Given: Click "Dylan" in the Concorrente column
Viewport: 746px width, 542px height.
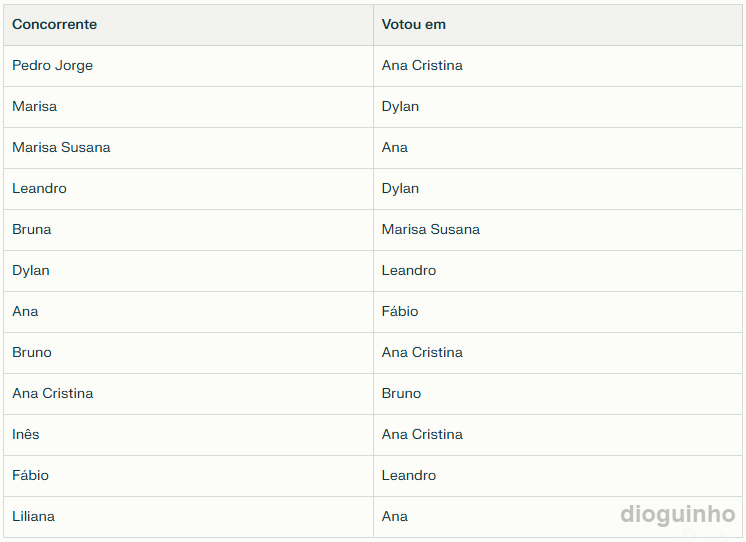Looking at the screenshot, I should tap(31, 270).
